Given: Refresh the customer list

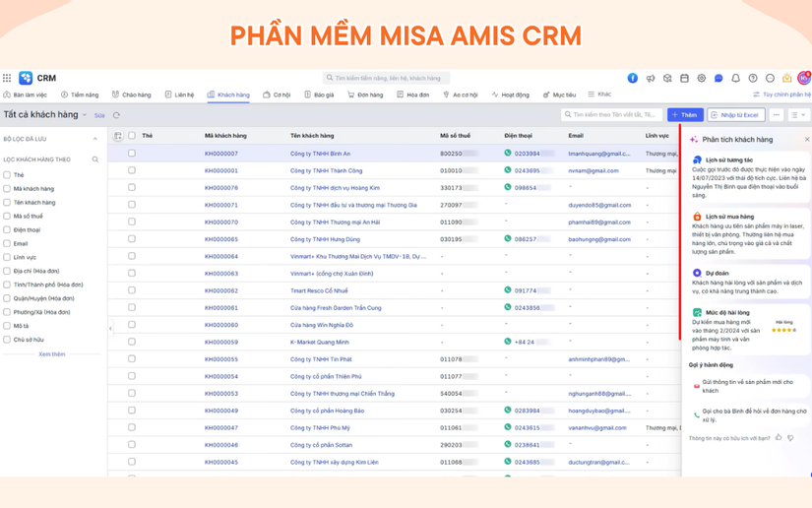Looking at the screenshot, I should click(x=116, y=115).
